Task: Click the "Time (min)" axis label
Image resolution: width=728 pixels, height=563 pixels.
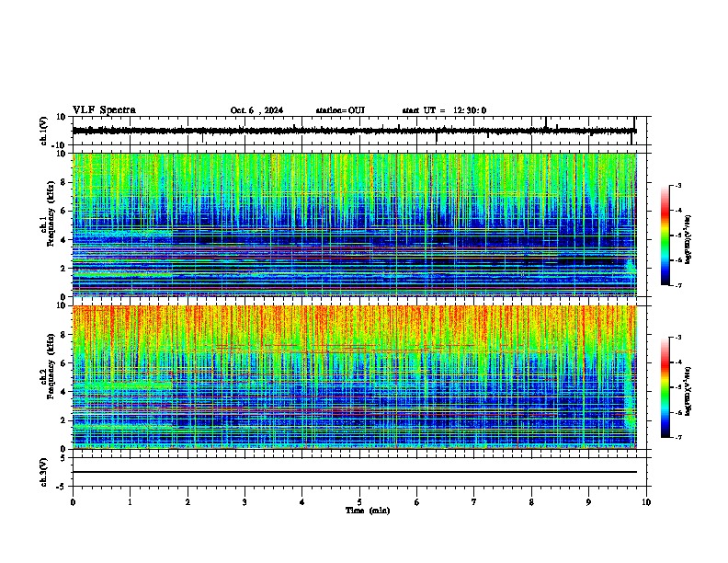Action: (368, 511)
